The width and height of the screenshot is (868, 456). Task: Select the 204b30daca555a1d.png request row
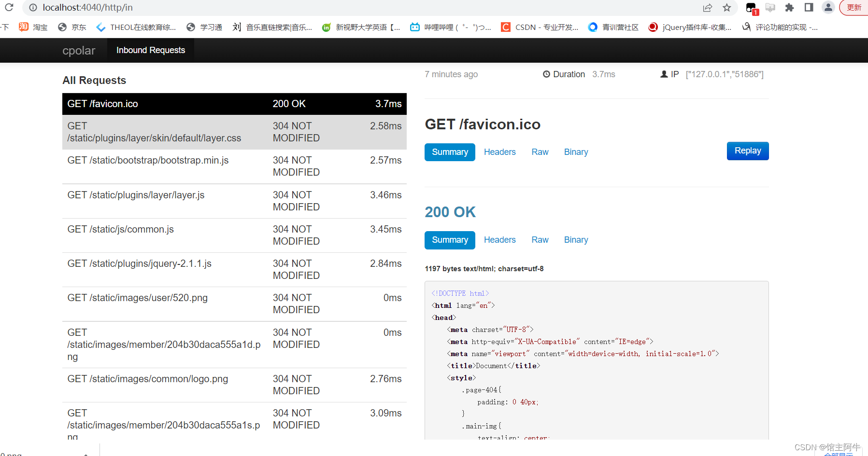click(234, 345)
